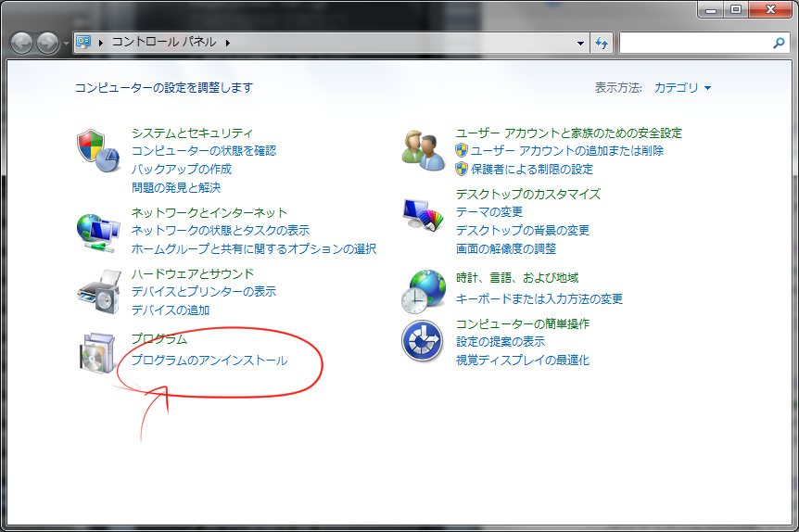Click ユーザー アカウントの追加または削除 link
799x532 pixels.
[x=567, y=150]
